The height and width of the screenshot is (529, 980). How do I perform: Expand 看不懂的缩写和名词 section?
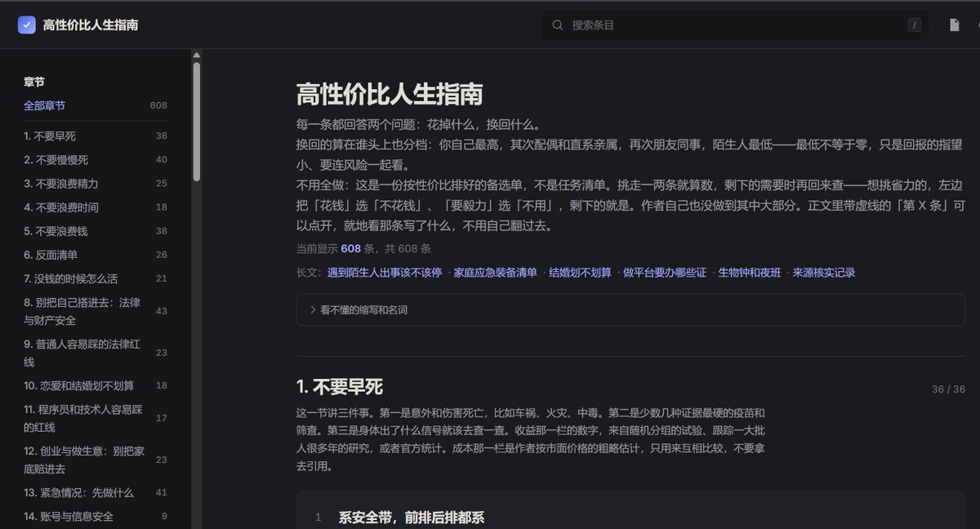[x=630, y=310]
